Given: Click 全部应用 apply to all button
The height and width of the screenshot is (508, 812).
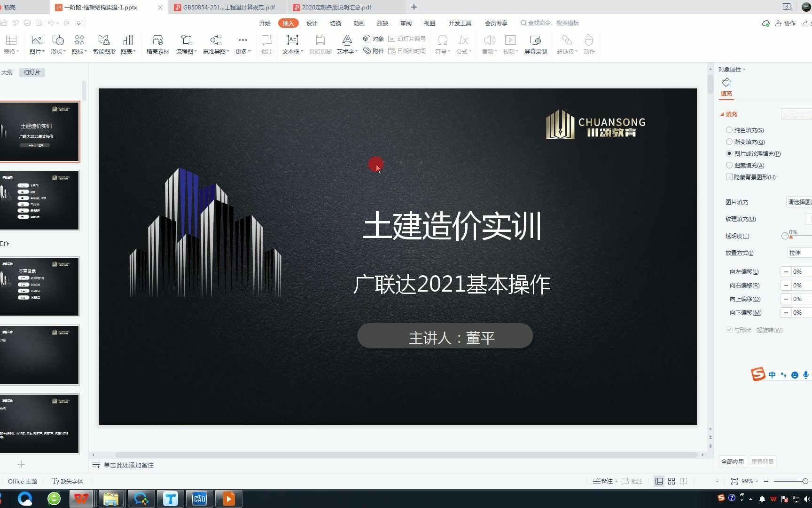Looking at the screenshot, I should 733,461.
